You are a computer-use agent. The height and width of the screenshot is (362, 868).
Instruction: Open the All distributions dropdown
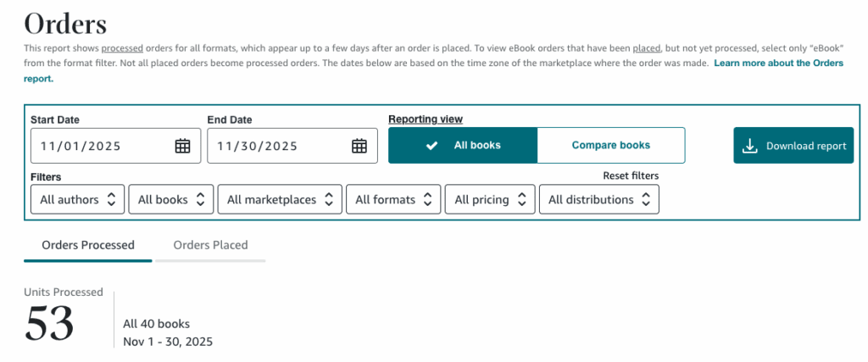[x=598, y=200]
